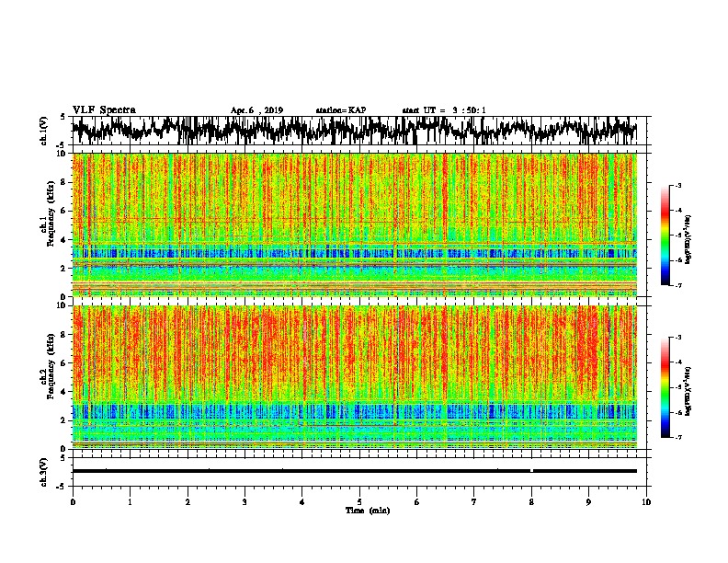Select the "Apr. 6 , 2019" date text
Screen dimensions: 728x563
tap(256, 110)
